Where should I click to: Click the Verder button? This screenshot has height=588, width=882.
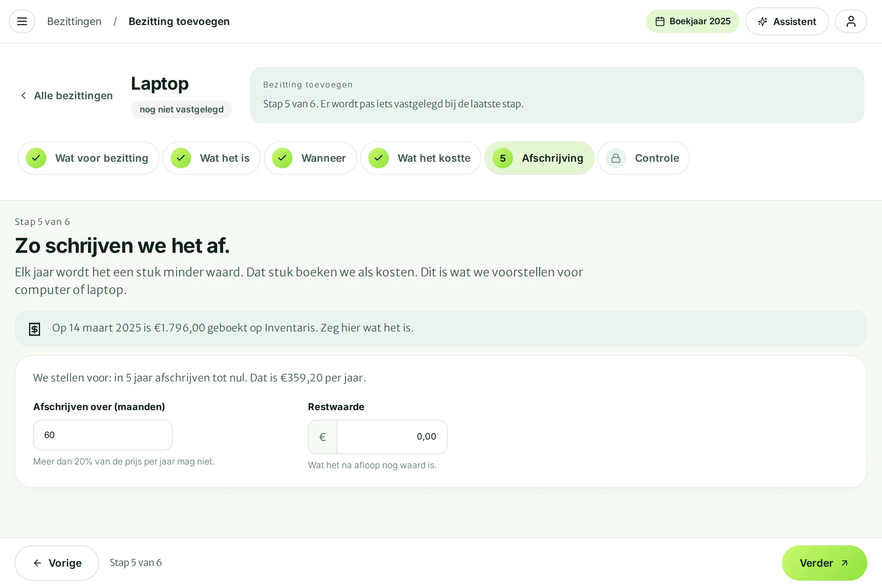[x=824, y=563]
